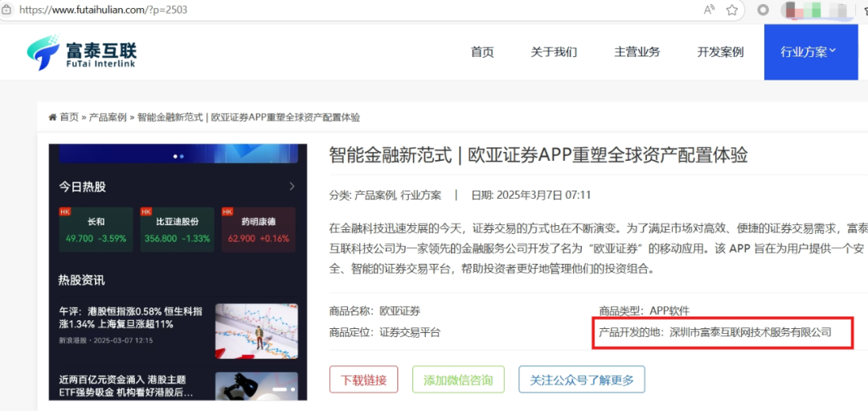Go to 主营业务 in the navigation
Image resolution: width=868 pixels, height=411 pixels.
coord(637,52)
